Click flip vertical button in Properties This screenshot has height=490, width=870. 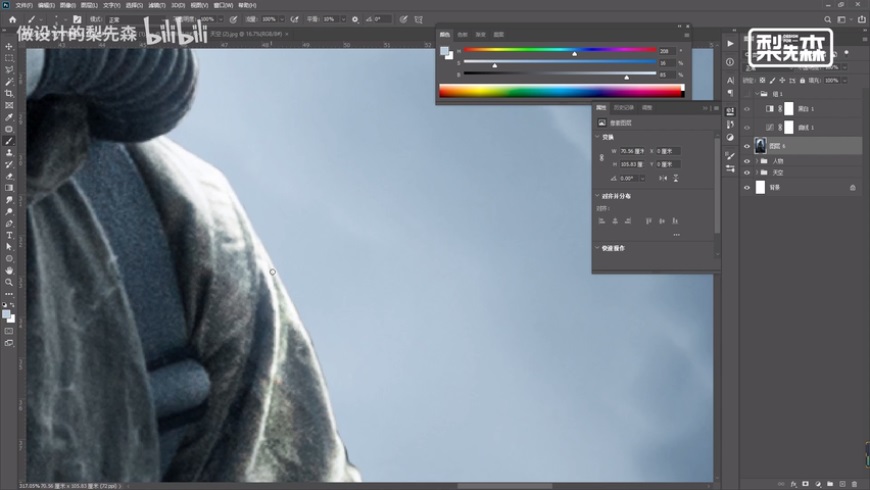676,178
